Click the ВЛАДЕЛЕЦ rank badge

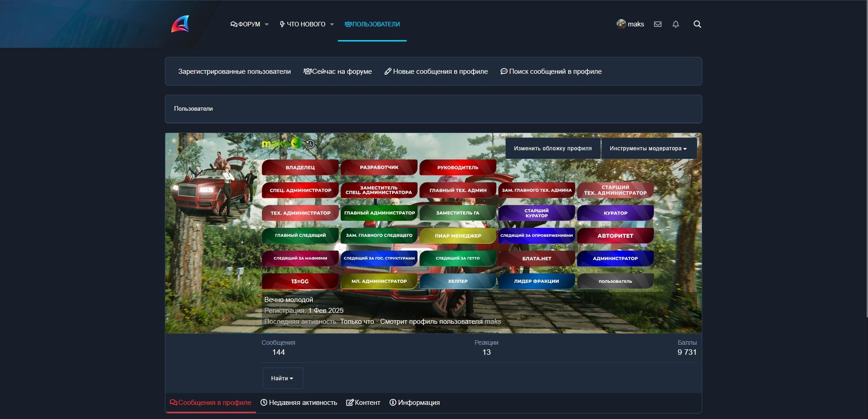pyautogui.click(x=300, y=168)
